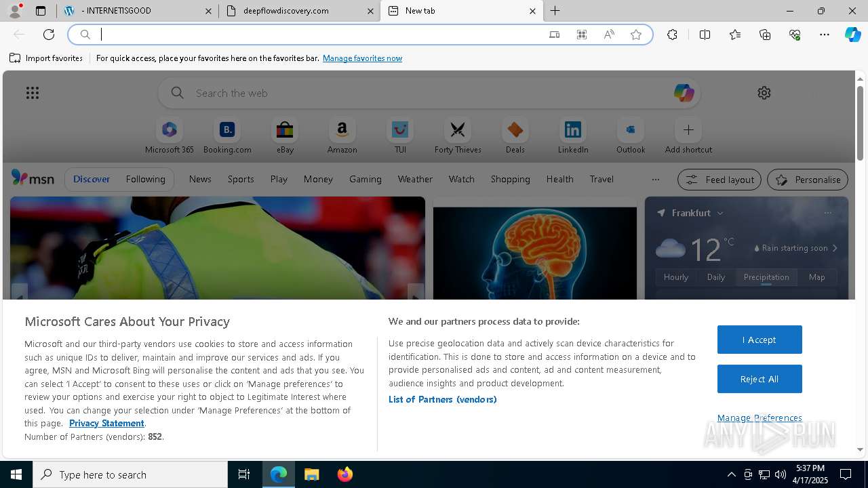Expand the Frankfurt location dropdown

[x=719, y=213]
